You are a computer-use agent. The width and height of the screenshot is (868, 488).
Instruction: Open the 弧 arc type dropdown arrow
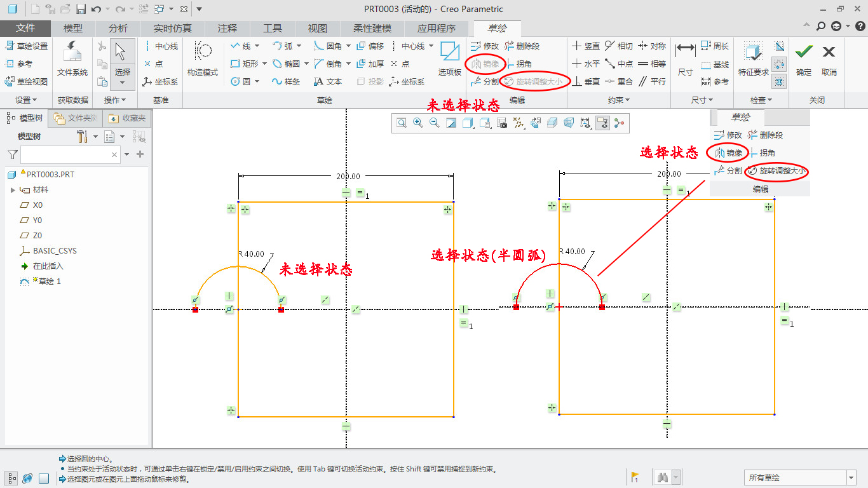point(299,46)
